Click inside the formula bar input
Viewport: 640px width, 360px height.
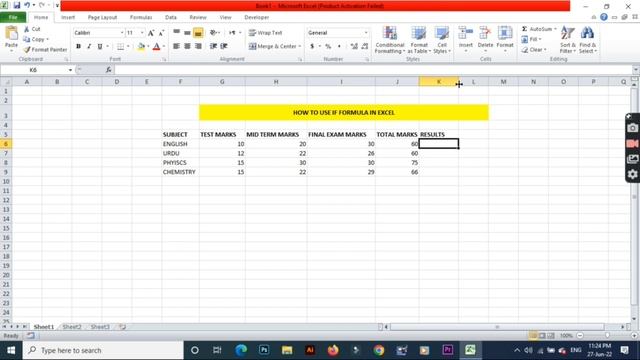click(x=373, y=70)
